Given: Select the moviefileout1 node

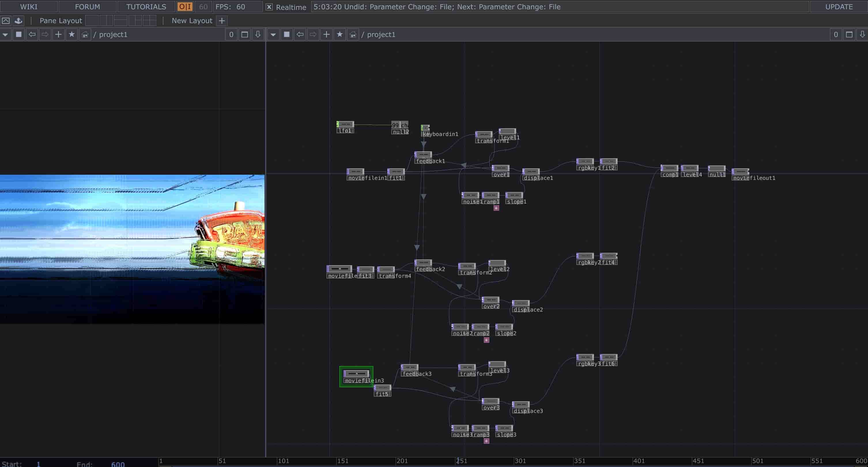Looking at the screenshot, I should click(740, 172).
